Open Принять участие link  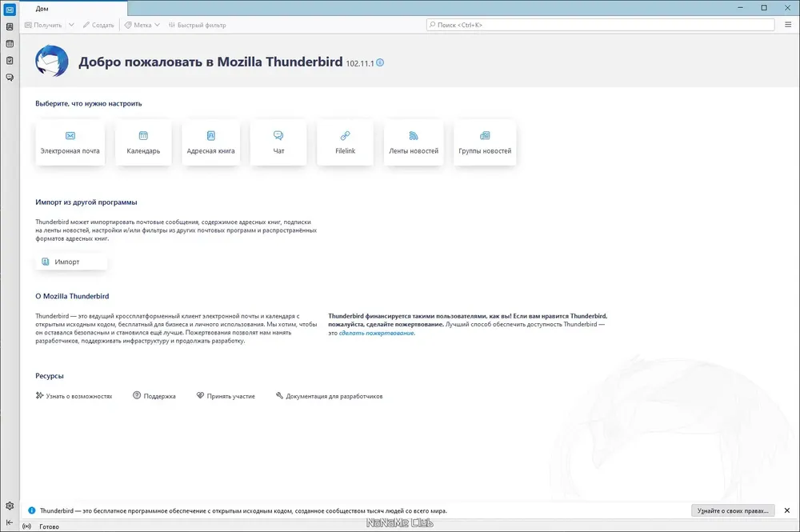(x=226, y=396)
